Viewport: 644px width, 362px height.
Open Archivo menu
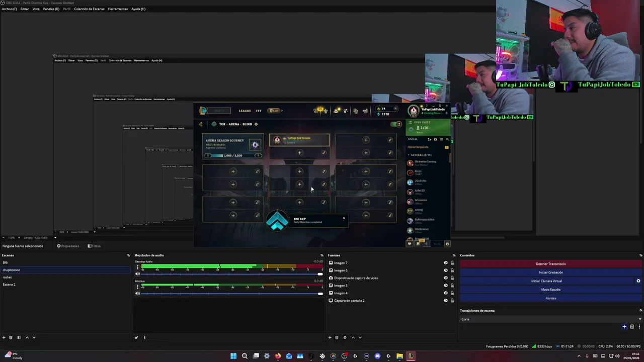point(9,9)
